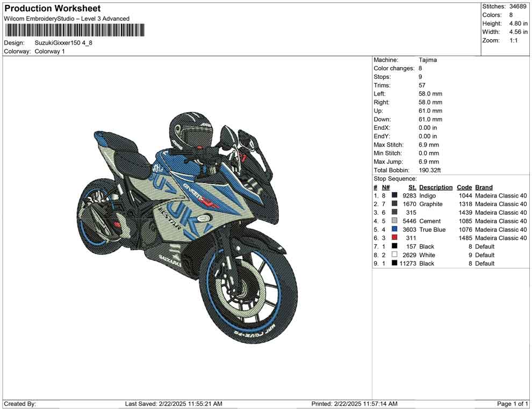Click the 'Brand' column header
This screenshot has width=532, height=409.
click(484, 187)
